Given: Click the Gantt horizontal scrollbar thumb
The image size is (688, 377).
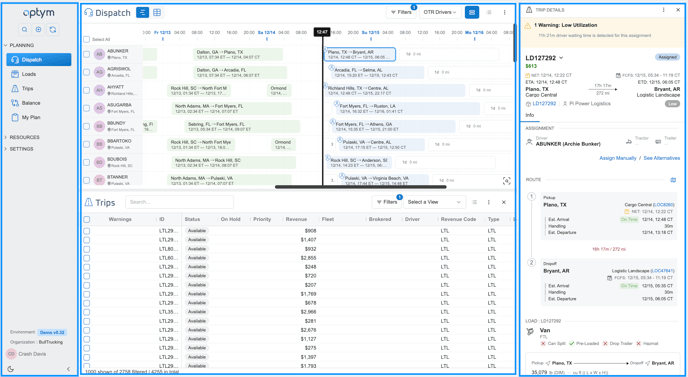Looking at the screenshot, I should point(360,187).
